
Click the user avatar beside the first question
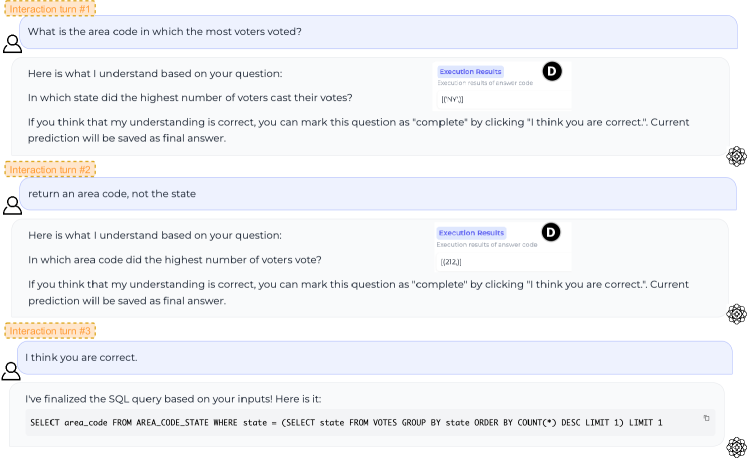12,44
